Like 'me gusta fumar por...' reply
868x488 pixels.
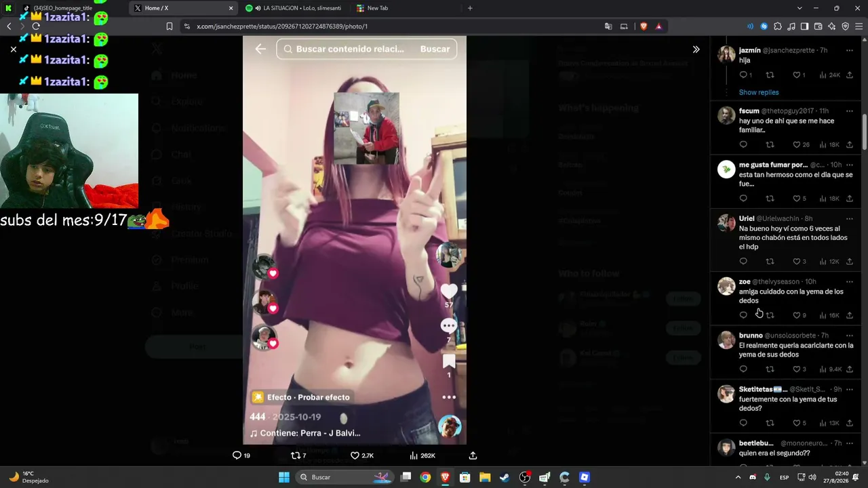[800, 199]
